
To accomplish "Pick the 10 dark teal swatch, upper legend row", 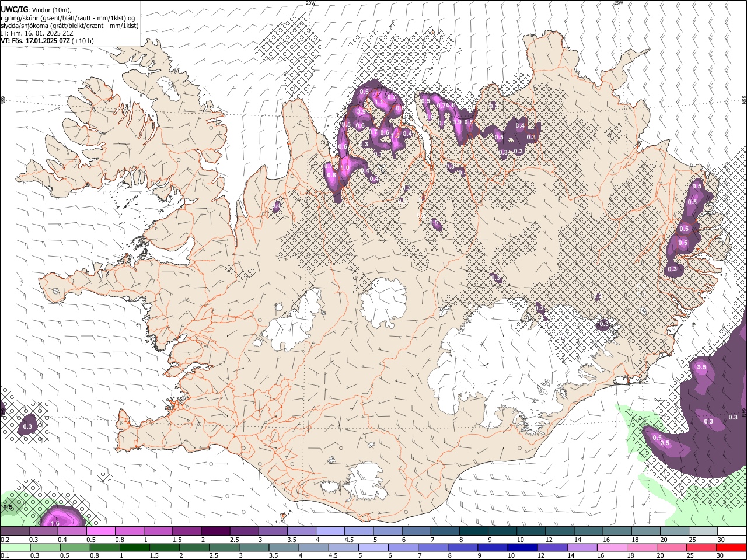I will click(531, 531).
